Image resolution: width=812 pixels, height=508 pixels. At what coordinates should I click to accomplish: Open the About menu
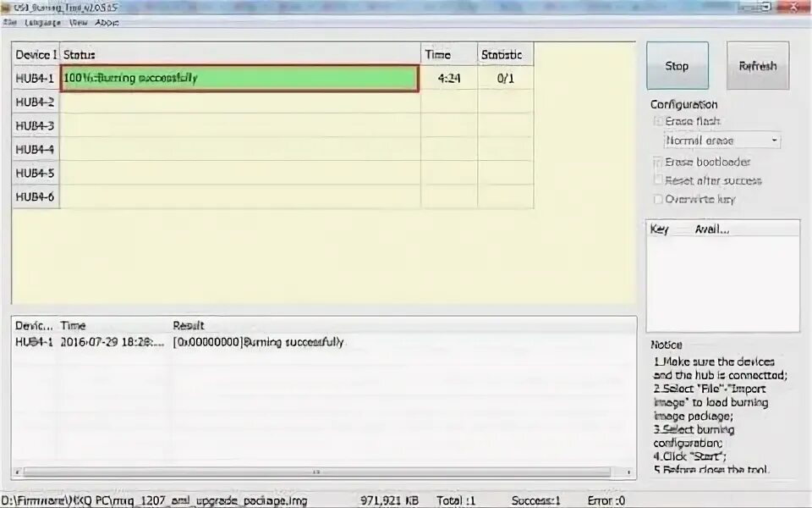tap(107, 23)
